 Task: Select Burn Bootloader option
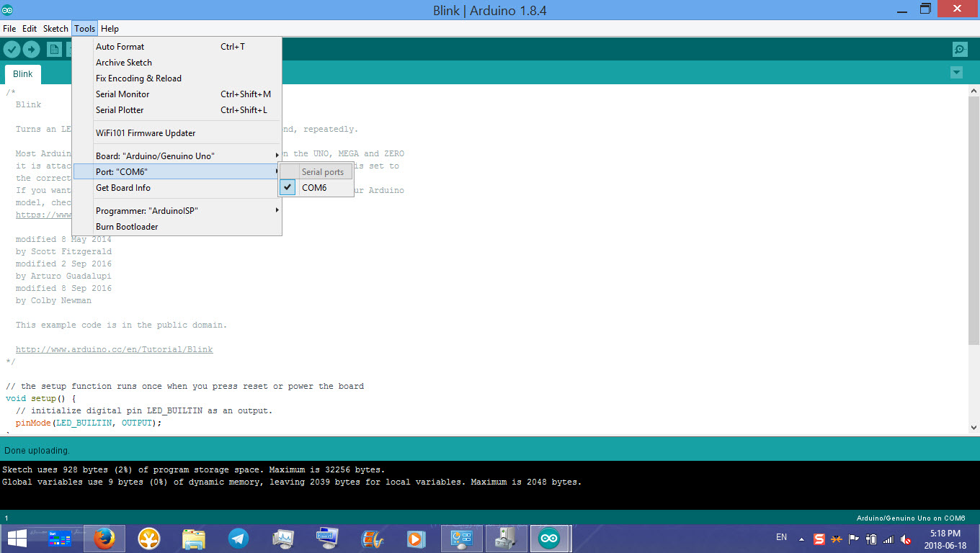pos(177,227)
